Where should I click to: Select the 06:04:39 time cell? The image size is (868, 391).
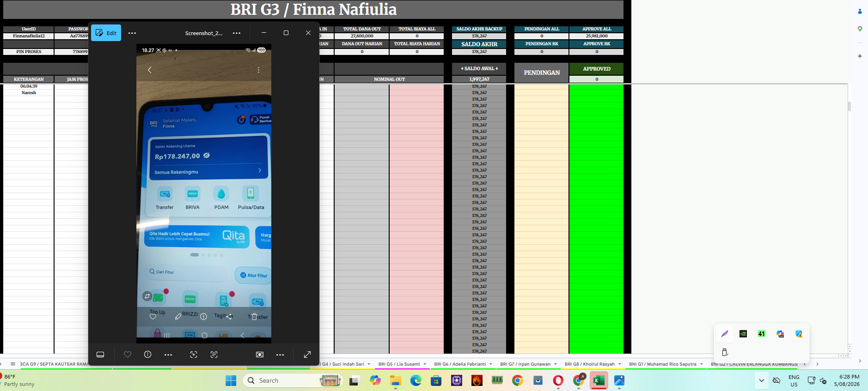[29, 86]
